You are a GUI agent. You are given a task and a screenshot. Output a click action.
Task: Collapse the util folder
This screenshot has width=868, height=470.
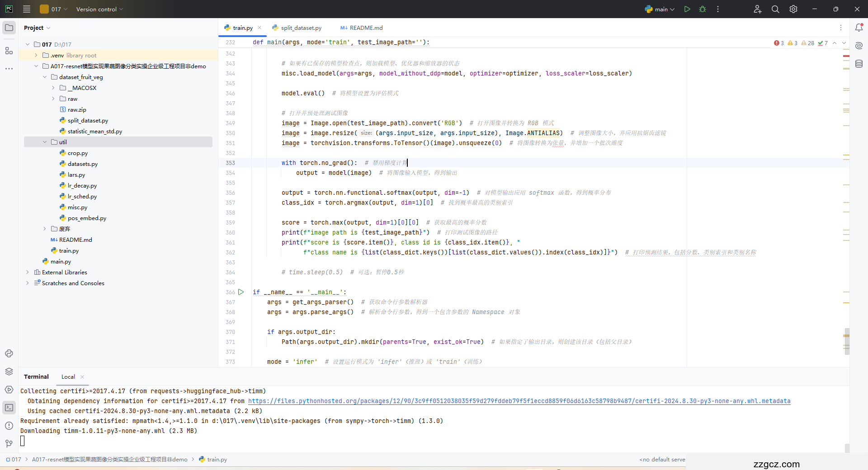click(45, 142)
